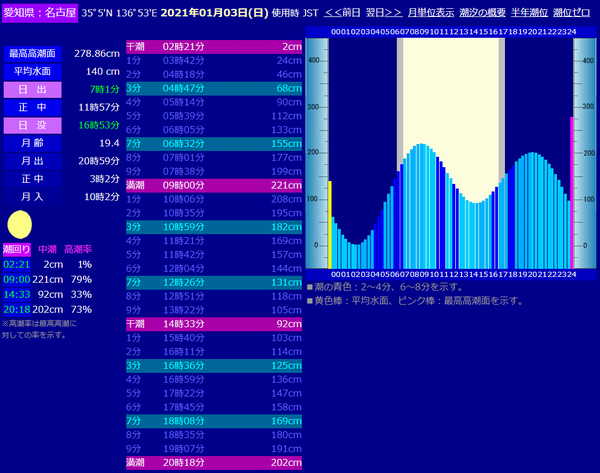This screenshot has height=473, width=600.
Task: Click the 5分 05時39分 112cm row
Action: pos(214,116)
